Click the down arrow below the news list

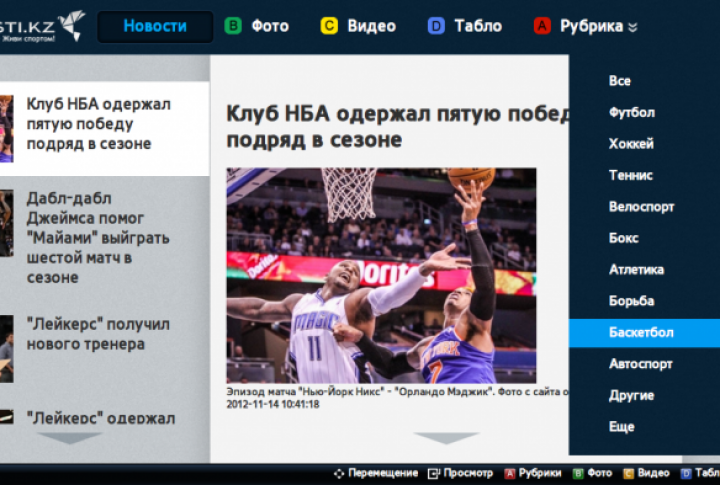69,438
